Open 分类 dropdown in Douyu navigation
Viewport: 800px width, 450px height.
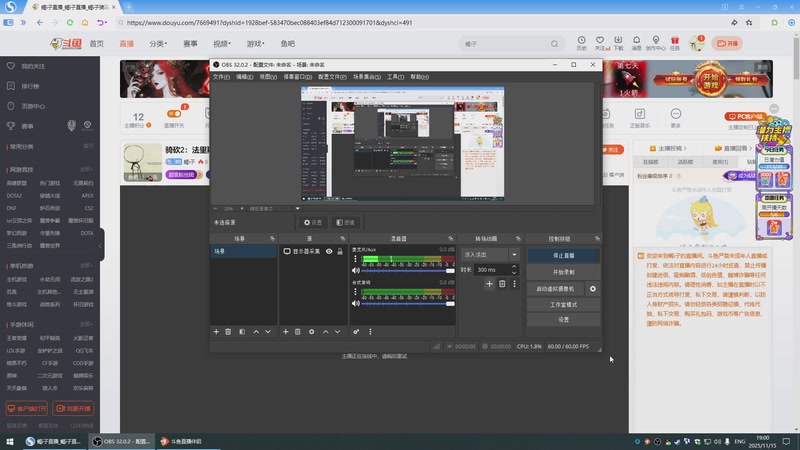pyautogui.click(x=159, y=44)
